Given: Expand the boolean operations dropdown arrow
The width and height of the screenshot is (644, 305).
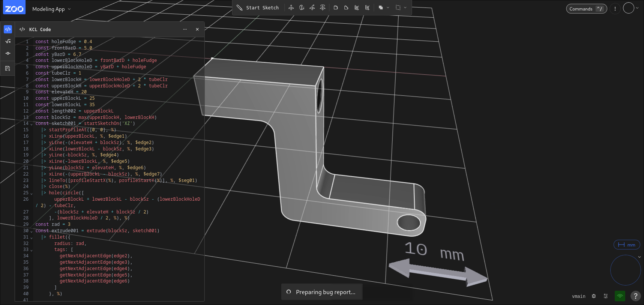Looking at the screenshot, I should point(388,8).
